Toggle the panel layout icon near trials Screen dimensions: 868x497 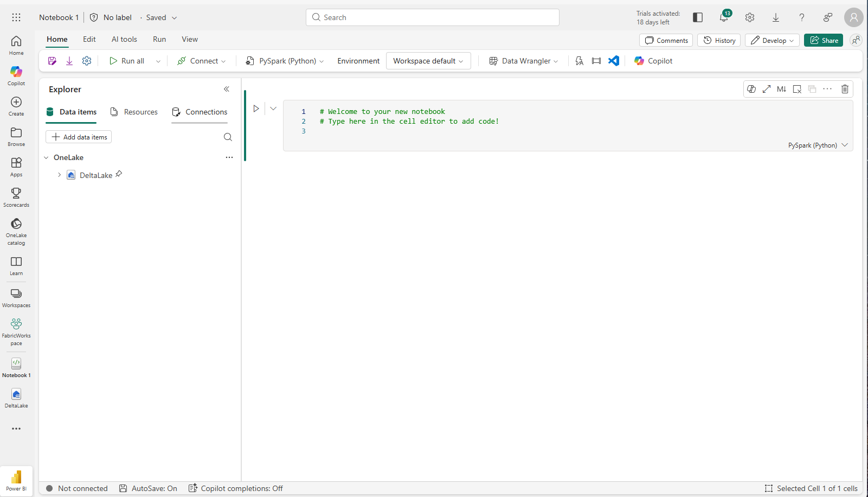(698, 17)
